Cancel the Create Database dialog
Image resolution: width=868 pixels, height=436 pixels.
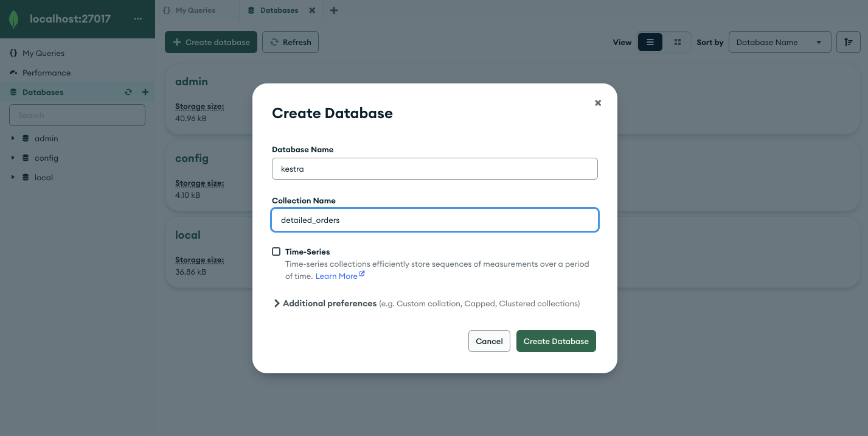click(489, 341)
